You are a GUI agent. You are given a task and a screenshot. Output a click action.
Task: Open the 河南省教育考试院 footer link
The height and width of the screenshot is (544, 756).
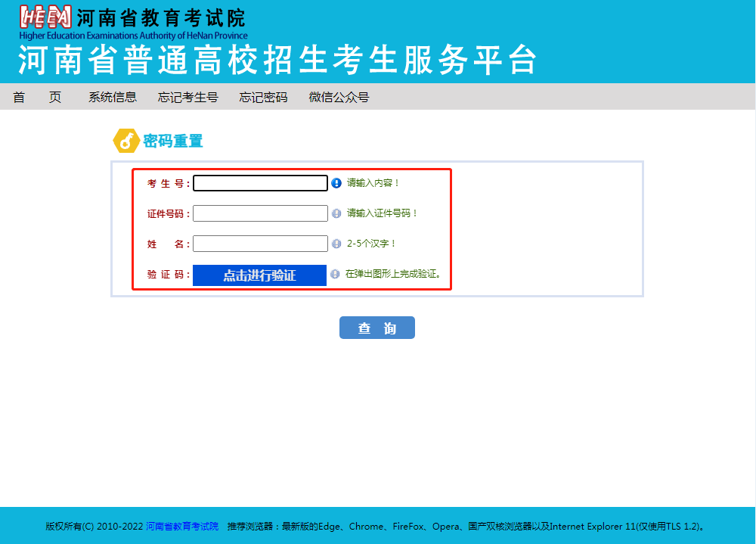tap(182, 526)
